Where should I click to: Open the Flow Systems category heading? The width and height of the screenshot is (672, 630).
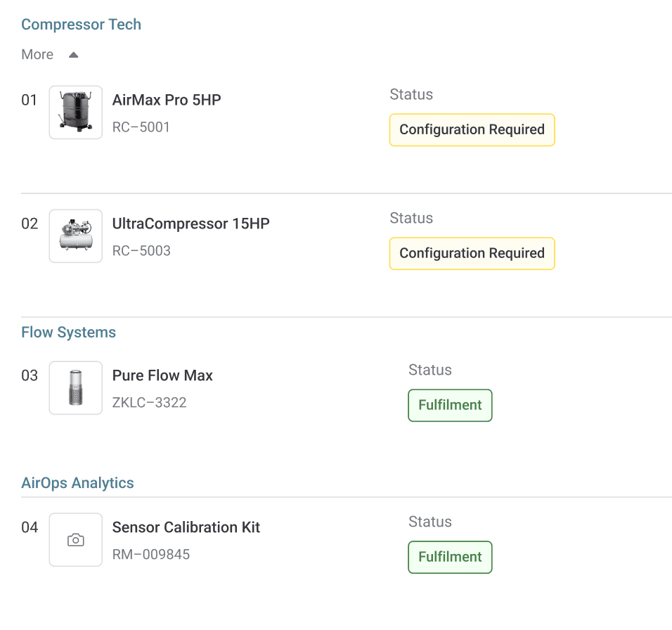68,333
